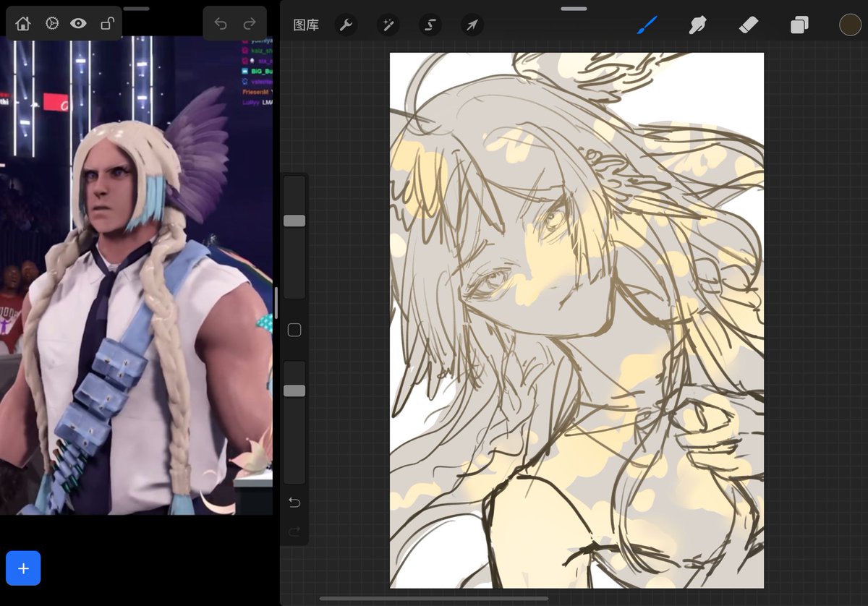Viewport: 868px width, 606px height.
Task: Open the Actions wrench menu
Action: (346, 25)
